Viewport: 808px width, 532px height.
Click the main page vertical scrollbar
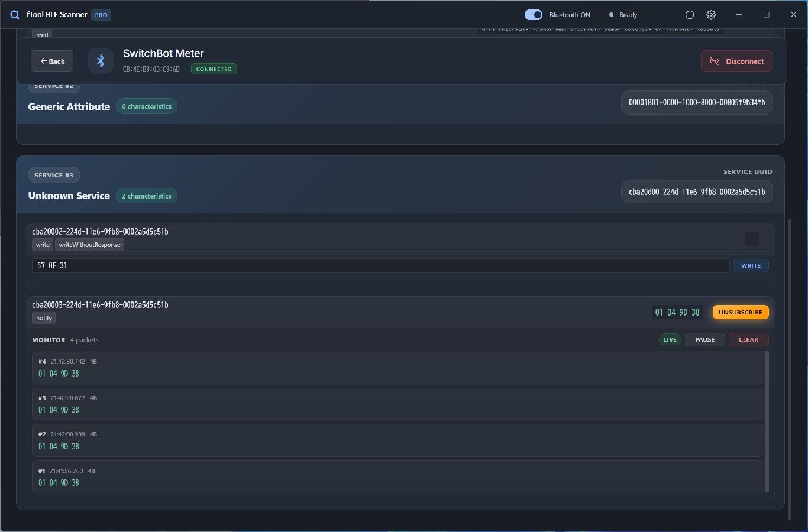coord(789,369)
